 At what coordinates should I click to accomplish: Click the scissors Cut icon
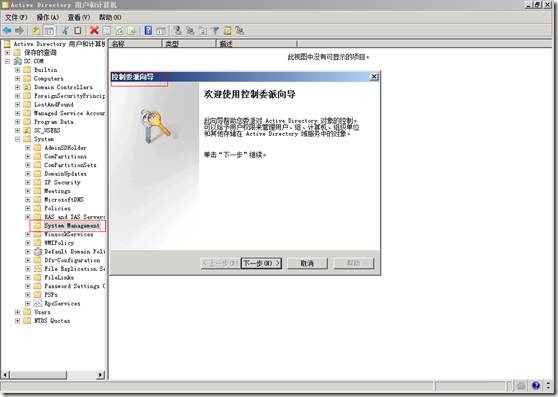pos(65,31)
